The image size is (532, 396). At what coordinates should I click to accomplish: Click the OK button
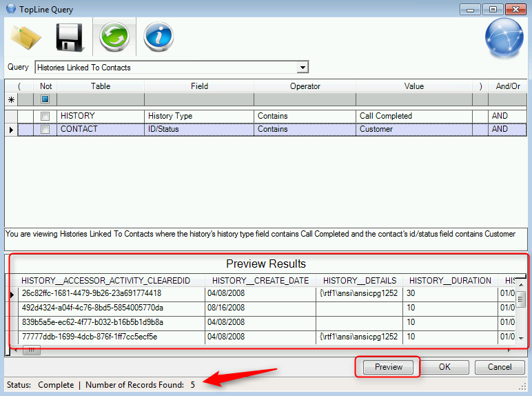click(x=444, y=367)
